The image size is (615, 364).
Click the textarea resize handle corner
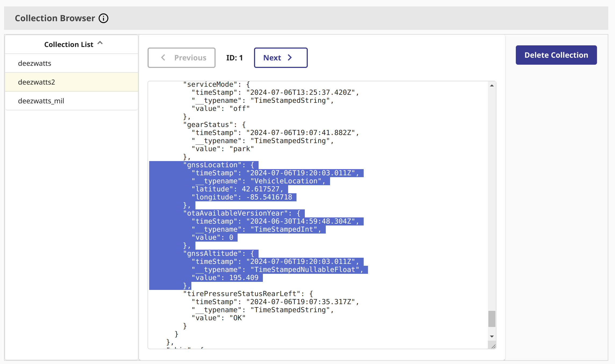pyautogui.click(x=493, y=347)
